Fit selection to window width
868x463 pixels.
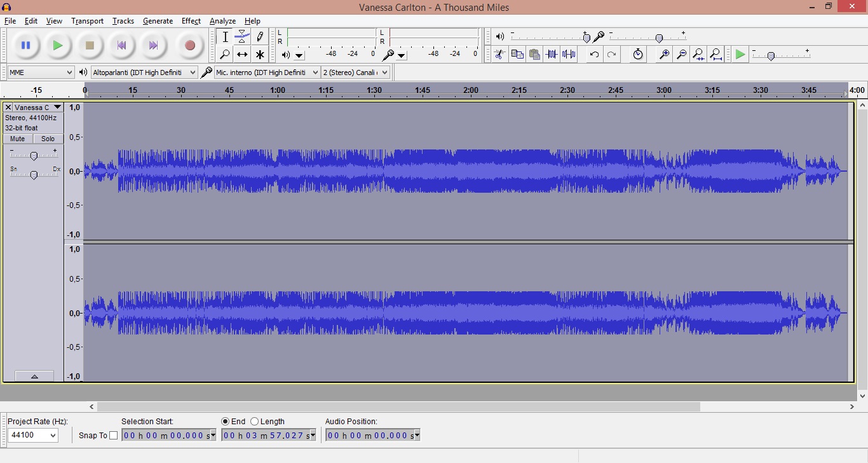point(698,55)
